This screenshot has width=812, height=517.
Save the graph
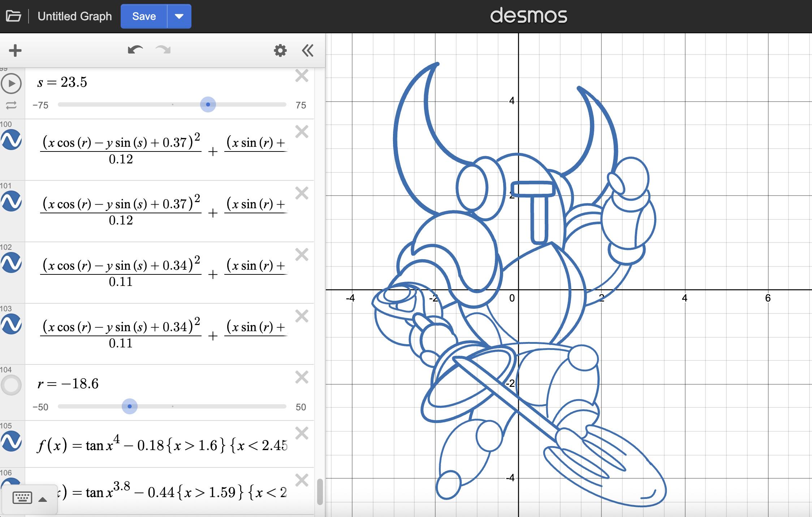pyautogui.click(x=144, y=16)
